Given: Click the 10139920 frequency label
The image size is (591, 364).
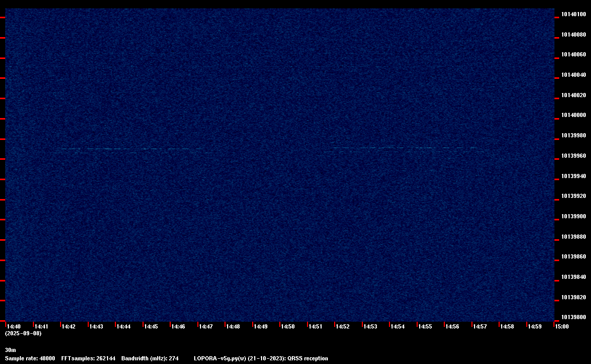Looking at the screenshot, I should 573,196.
